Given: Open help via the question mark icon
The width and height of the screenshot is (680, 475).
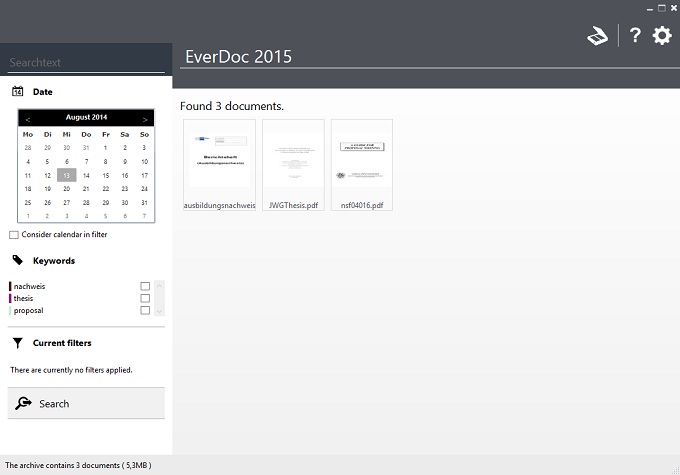Looking at the screenshot, I should pyautogui.click(x=634, y=36).
